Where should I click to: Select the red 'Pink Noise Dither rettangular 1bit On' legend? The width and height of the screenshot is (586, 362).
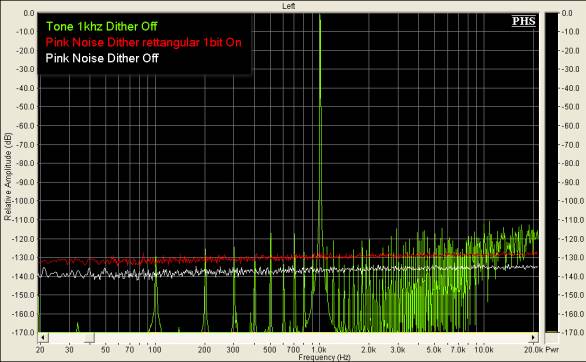(144, 42)
